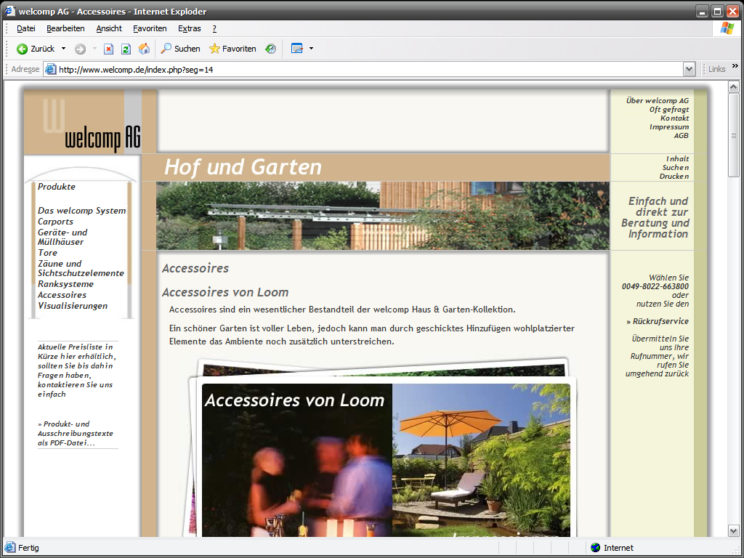Click the history (Verlauf) toolbar icon
Screen dimensions: 744x558
pyautogui.click(x=270, y=48)
